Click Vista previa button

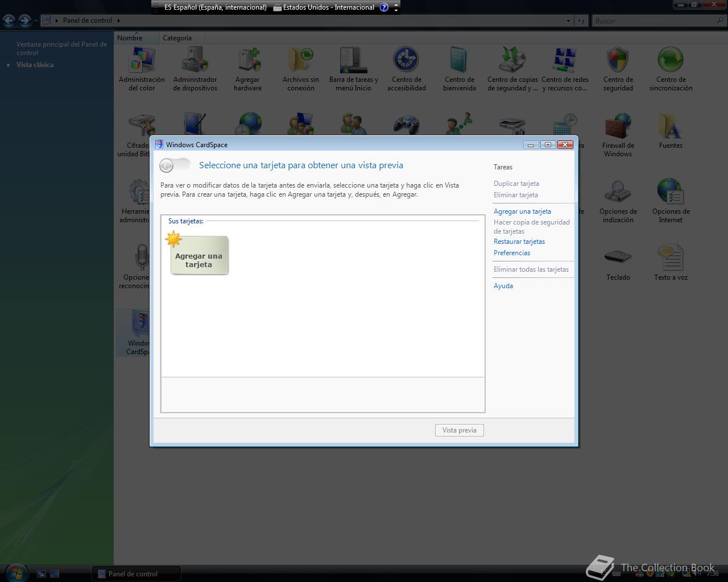[460, 430]
